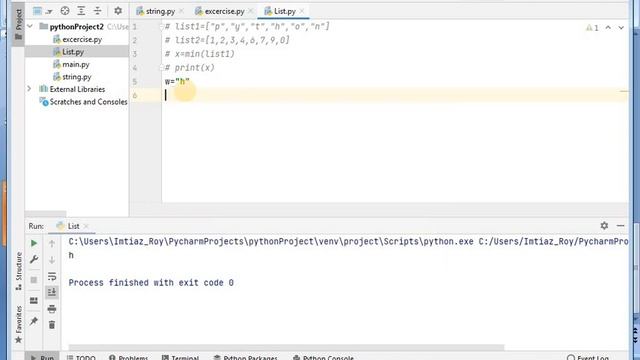
Task: Expand External Libraries node
Action: click(29, 89)
